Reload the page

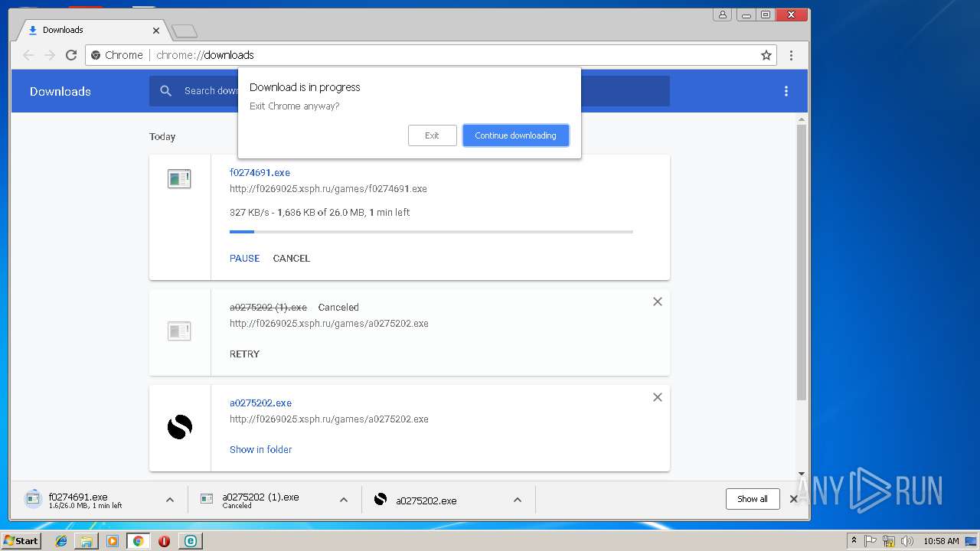pyautogui.click(x=71, y=55)
